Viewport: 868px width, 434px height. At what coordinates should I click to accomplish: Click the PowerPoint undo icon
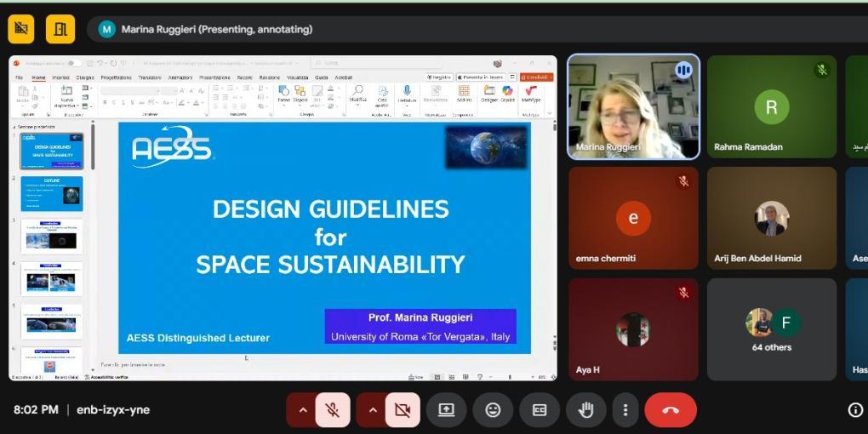click(x=101, y=63)
